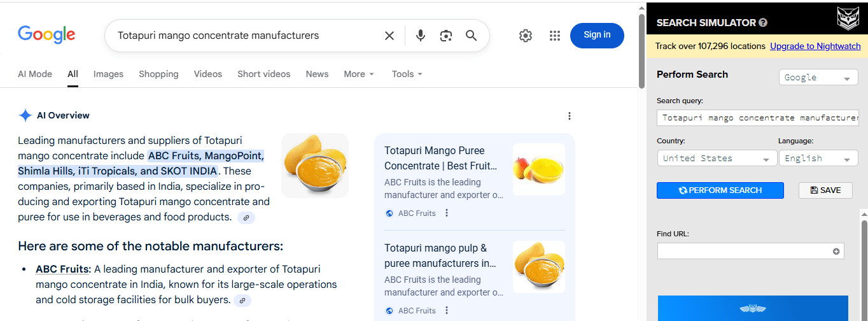The width and height of the screenshot is (868, 321).
Task: Open AI Overview three-dot options menu
Action: [569, 116]
